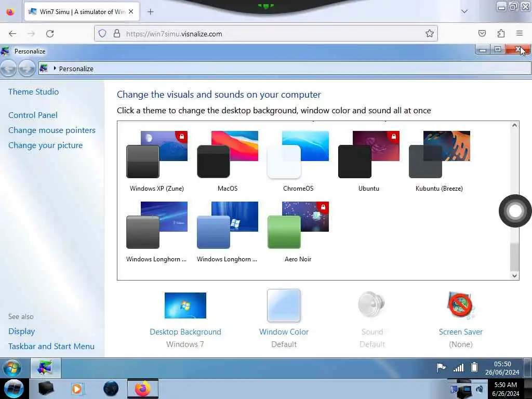Click the simulator clock 05:50 26/06/2024
Screen dimensions: 532x399
tap(502, 368)
